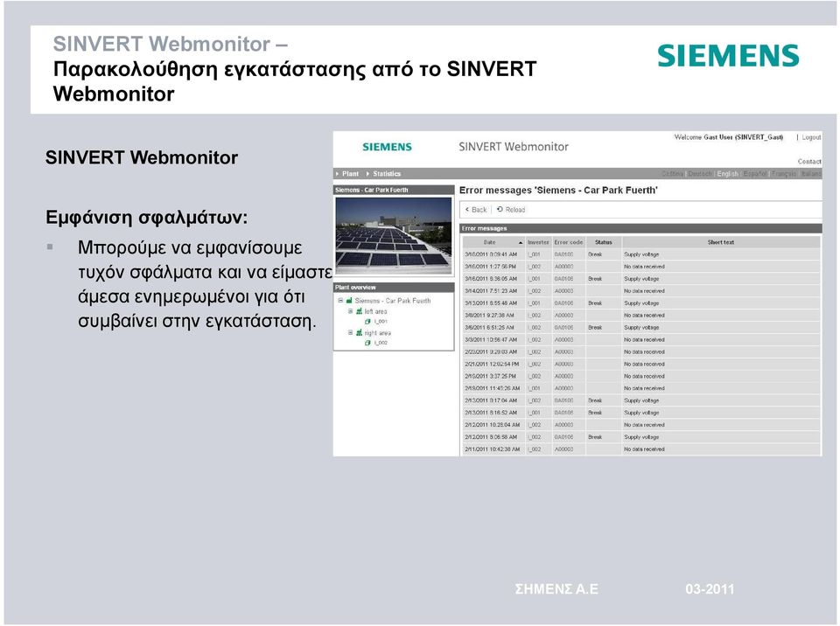Sort by the Inverter column header
840x626 pixels.
point(538,242)
